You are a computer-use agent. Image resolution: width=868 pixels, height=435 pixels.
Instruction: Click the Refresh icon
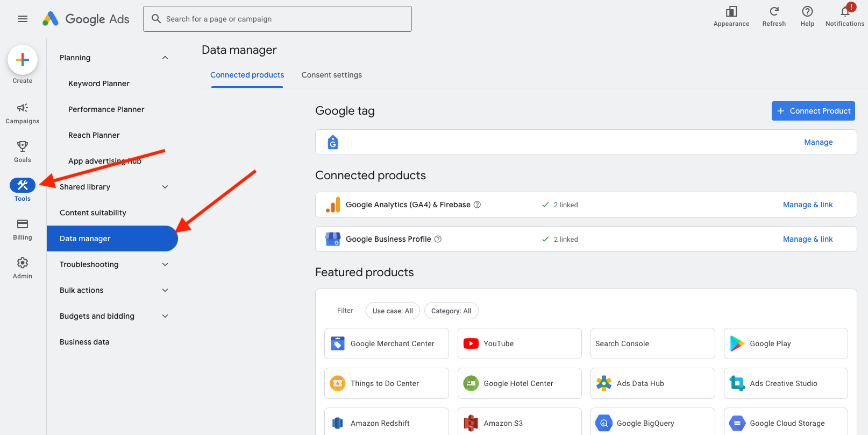coord(774,12)
